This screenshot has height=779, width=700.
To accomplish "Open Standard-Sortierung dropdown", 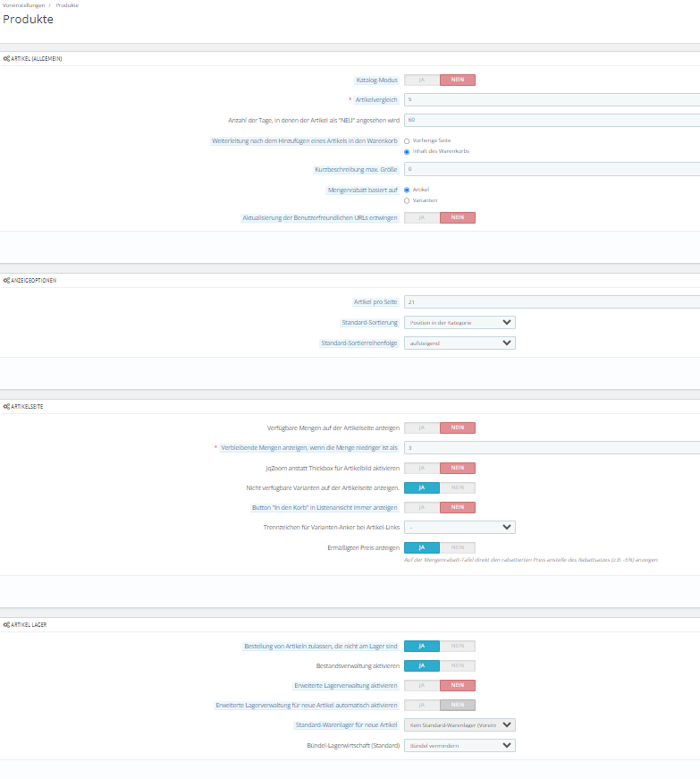I will point(460,323).
